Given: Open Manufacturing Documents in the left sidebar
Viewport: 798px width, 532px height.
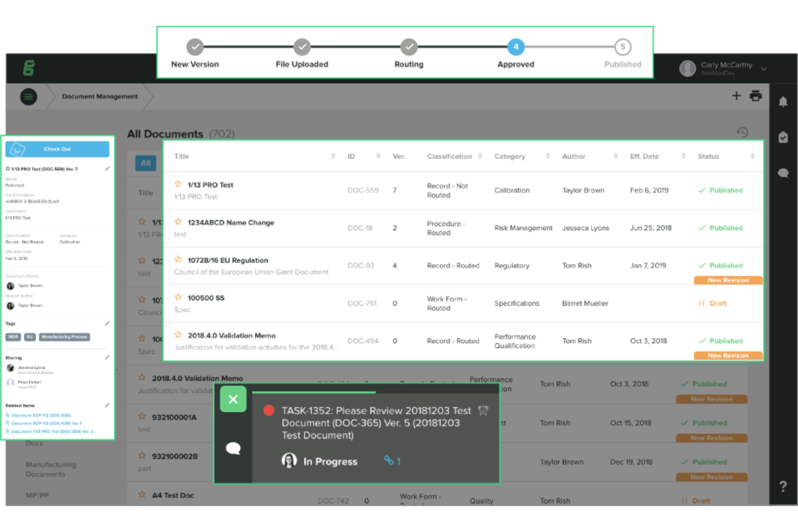Looking at the screenshot, I should (51, 469).
